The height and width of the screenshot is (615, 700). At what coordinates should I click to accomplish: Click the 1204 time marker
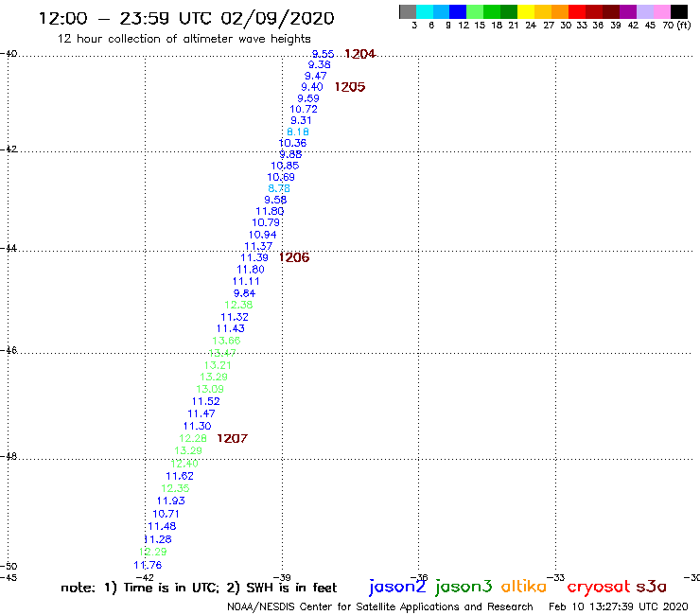359,54
